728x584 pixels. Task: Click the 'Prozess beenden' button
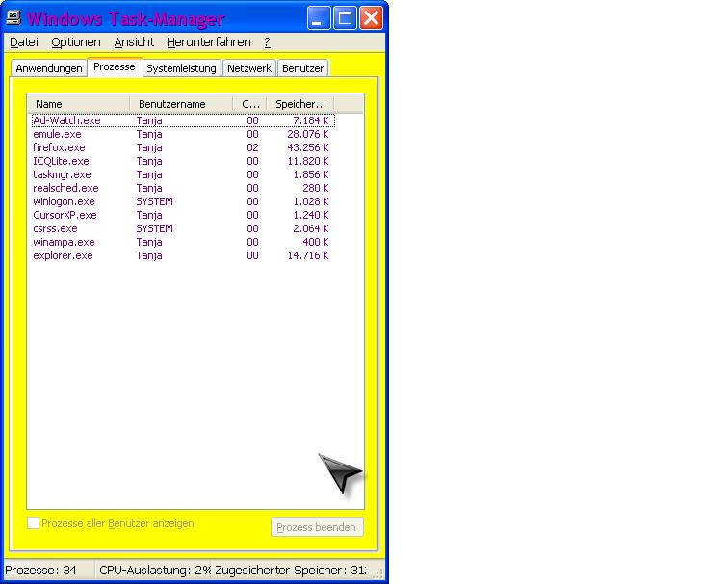(x=317, y=527)
